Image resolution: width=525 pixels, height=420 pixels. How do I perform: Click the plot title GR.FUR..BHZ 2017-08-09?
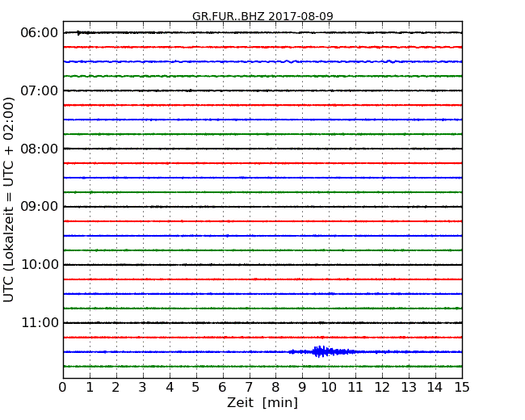[262, 16]
